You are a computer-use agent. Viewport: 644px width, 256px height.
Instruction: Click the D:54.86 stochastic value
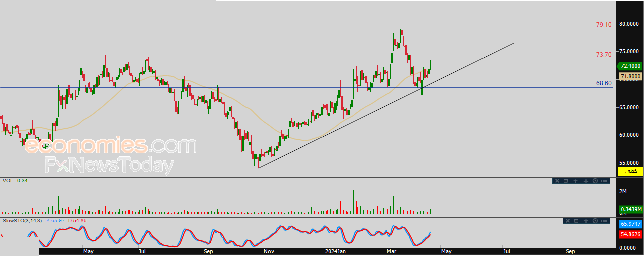tap(77, 221)
